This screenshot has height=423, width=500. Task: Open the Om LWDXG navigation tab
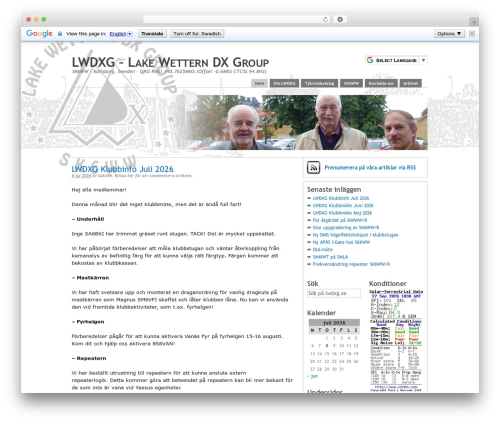[x=284, y=83]
